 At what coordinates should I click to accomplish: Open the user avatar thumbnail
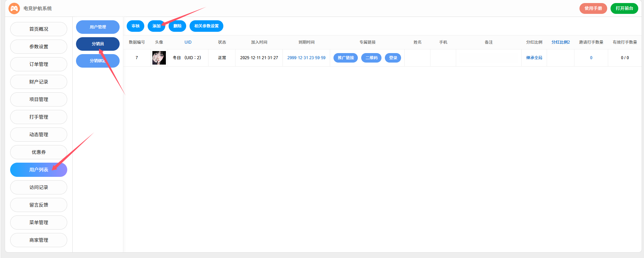click(159, 58)
